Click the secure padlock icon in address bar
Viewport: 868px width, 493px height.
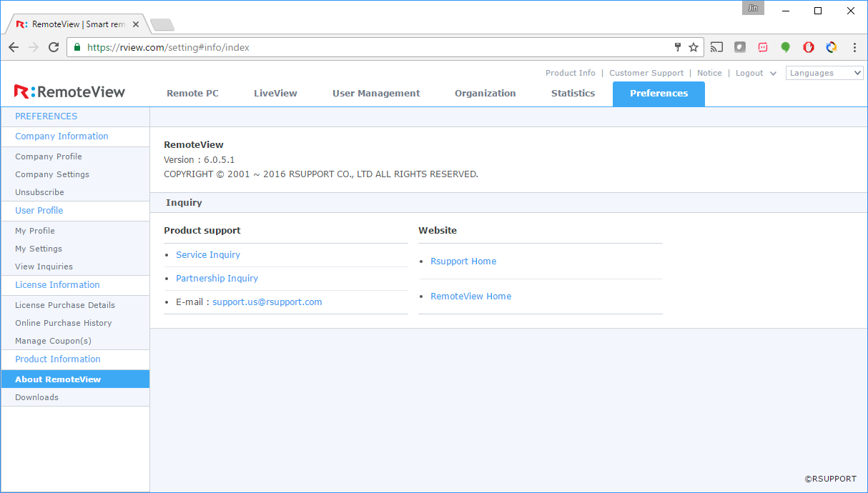[77, 47]
